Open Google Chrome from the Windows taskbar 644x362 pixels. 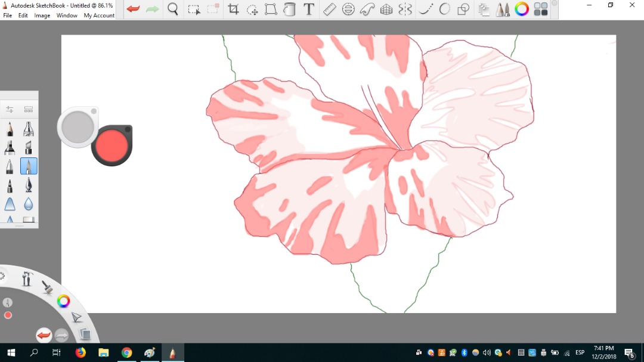126,352
